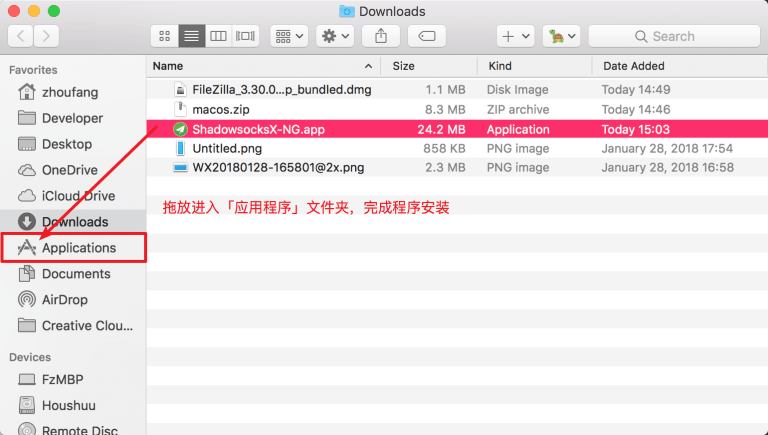Click the Downloads folder icon in title bar
The width and height of the screenshot is (768, 435).
point(347,11)
